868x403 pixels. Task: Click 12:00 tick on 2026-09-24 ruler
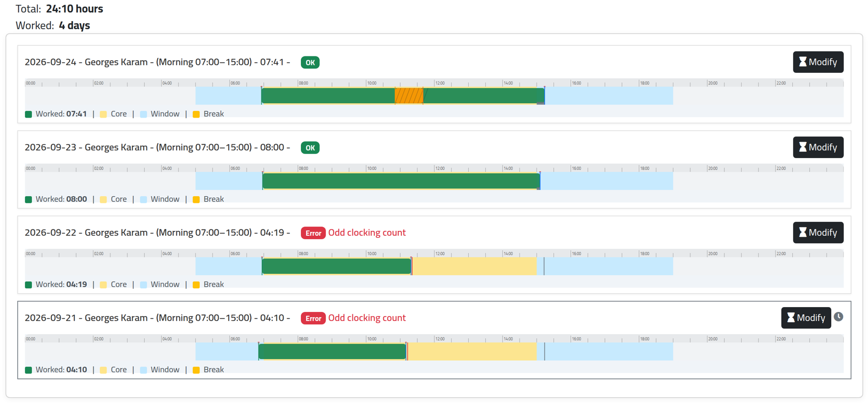[x=439, y=83]
